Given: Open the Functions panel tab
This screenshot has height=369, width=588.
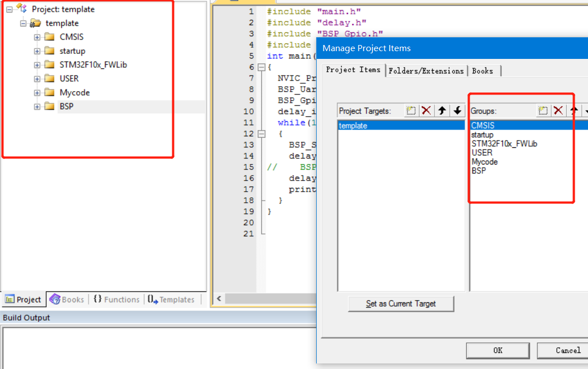Looking at the screenshot, I should [117, 299].
